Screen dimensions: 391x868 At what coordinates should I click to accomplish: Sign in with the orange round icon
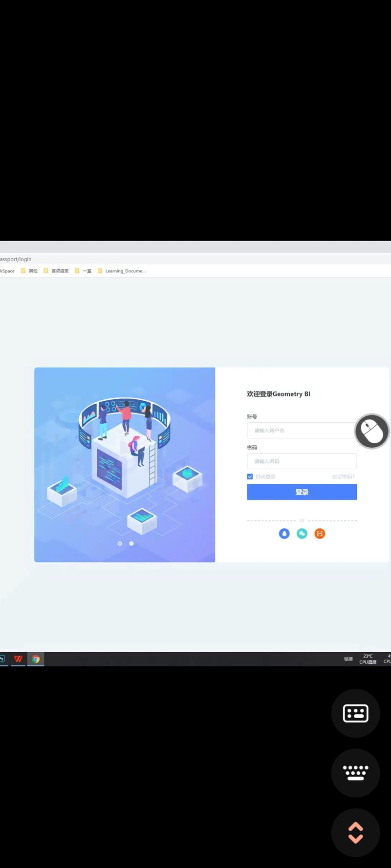click(320, 534)
